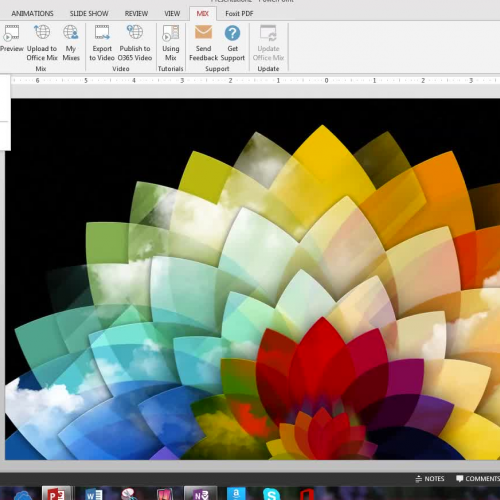Open the Foxit PDF tab
Screen dimensions: 500x500
coord(239,14)
